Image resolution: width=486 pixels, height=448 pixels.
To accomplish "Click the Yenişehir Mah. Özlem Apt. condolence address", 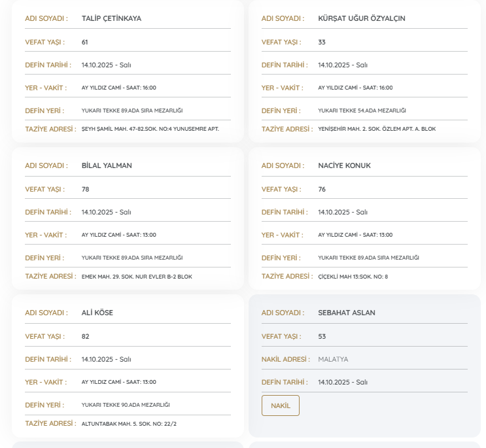I will pos(376,129).
